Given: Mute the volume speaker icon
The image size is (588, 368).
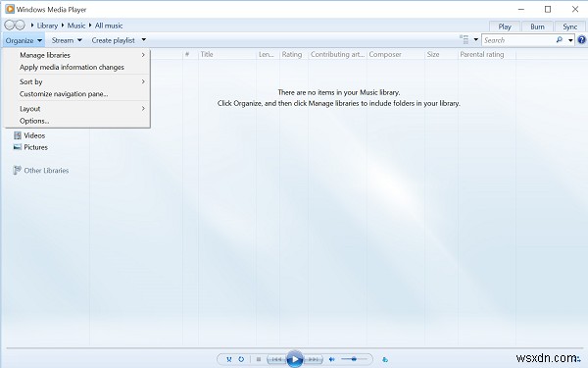Looking at the screenshot, I should point(331,359).
